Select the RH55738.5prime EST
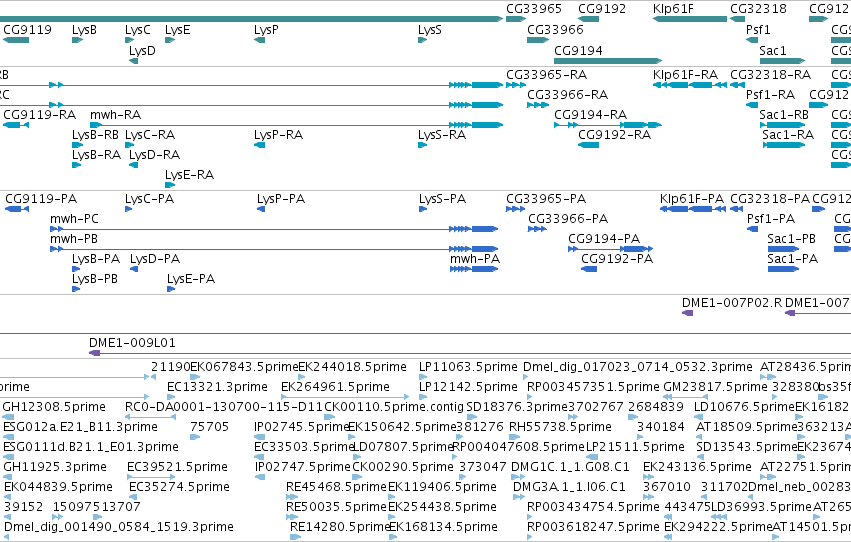Viewport: 851px width, 542px height. point(514,437)
